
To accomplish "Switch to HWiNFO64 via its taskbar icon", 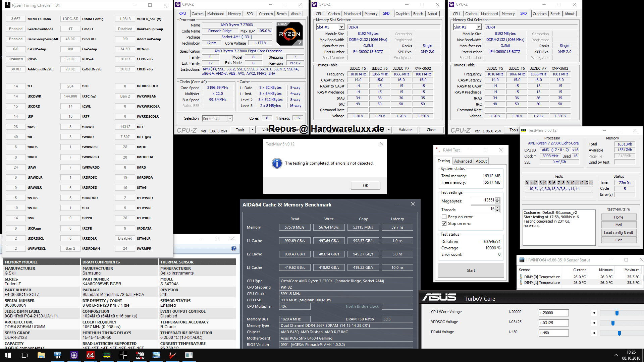I will [x=57, y=355].
